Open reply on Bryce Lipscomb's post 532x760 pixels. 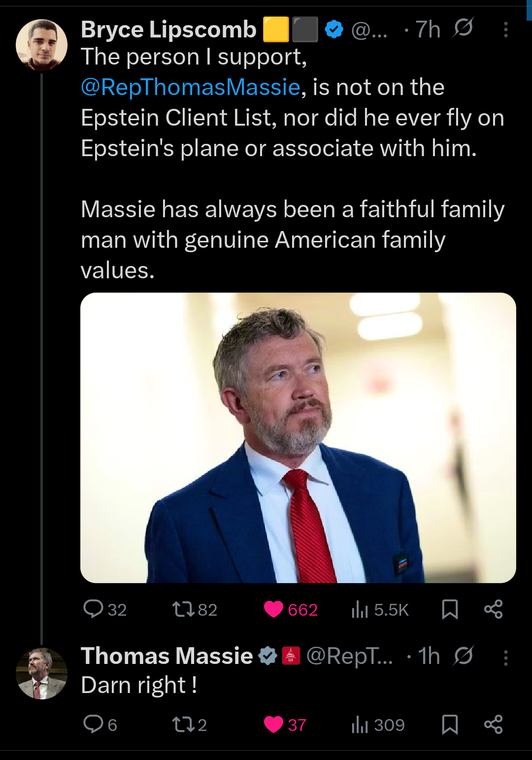(x=104, y=609)
